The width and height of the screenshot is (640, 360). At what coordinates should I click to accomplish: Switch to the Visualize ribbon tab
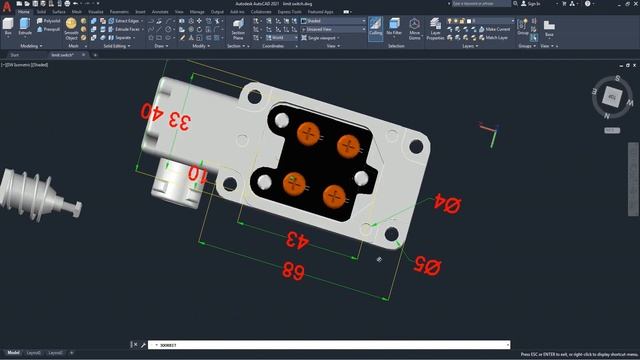(96, 12)
